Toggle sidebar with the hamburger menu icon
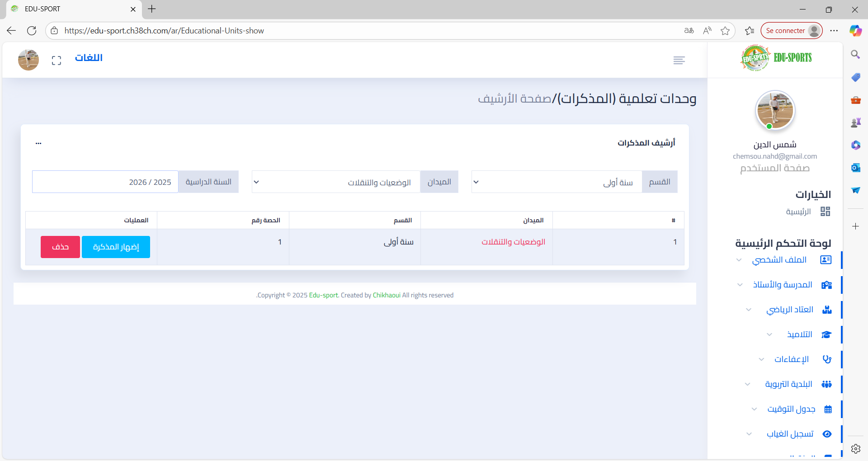868x461 pixels. point(679,61)
